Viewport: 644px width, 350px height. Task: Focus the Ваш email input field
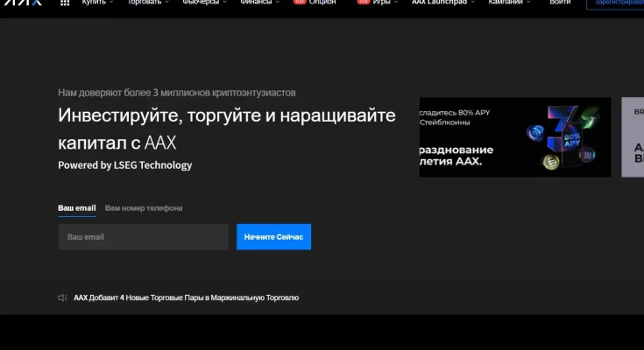(x=143, y=237)
